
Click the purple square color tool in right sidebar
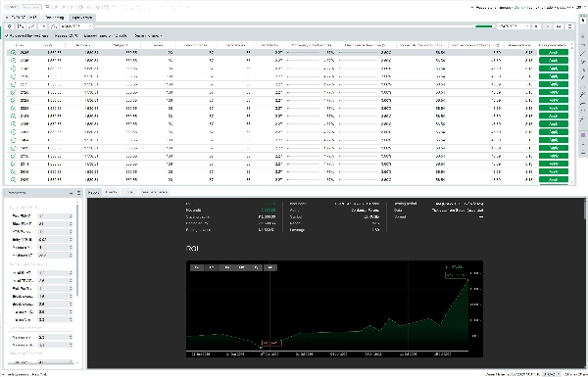[x=583, y=135]
